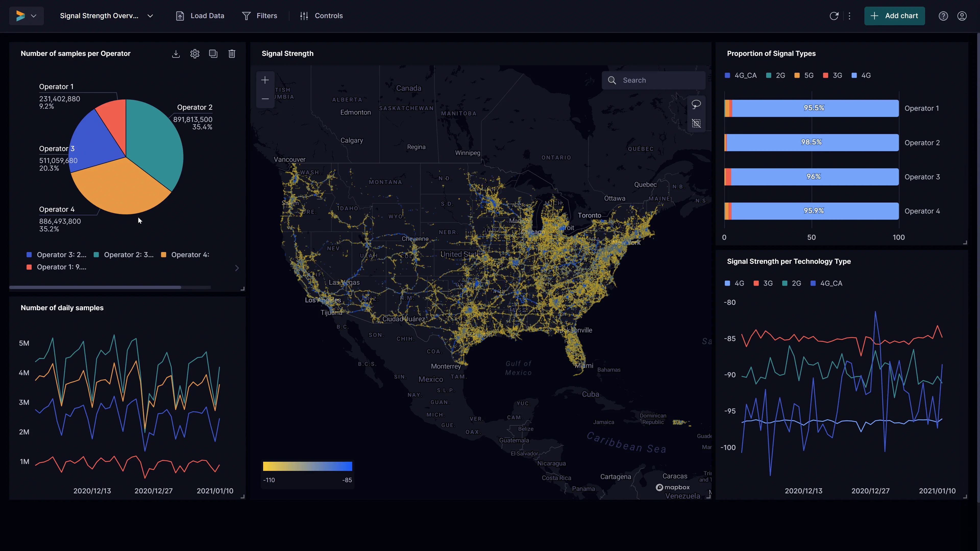Open the help icon
Viewport: 980px width, 551px height.
pos(943,16)
